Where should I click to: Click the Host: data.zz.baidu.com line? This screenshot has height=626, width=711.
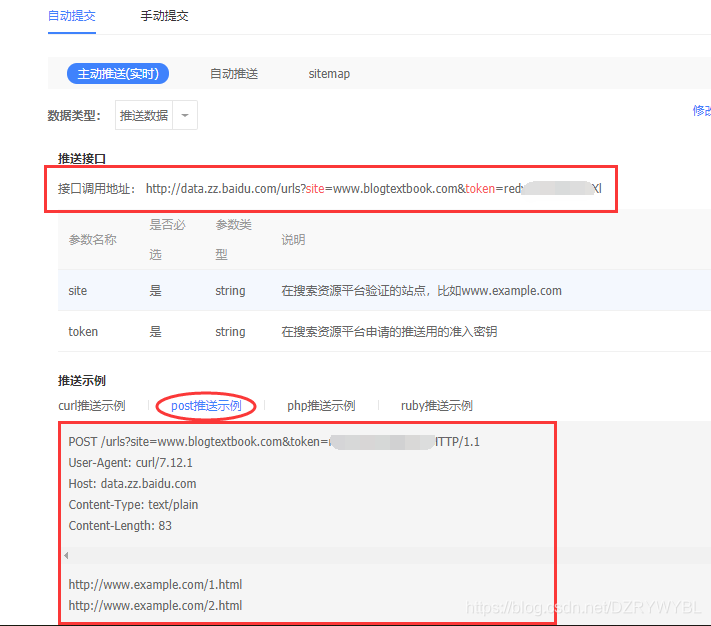[x=132, y=484]
